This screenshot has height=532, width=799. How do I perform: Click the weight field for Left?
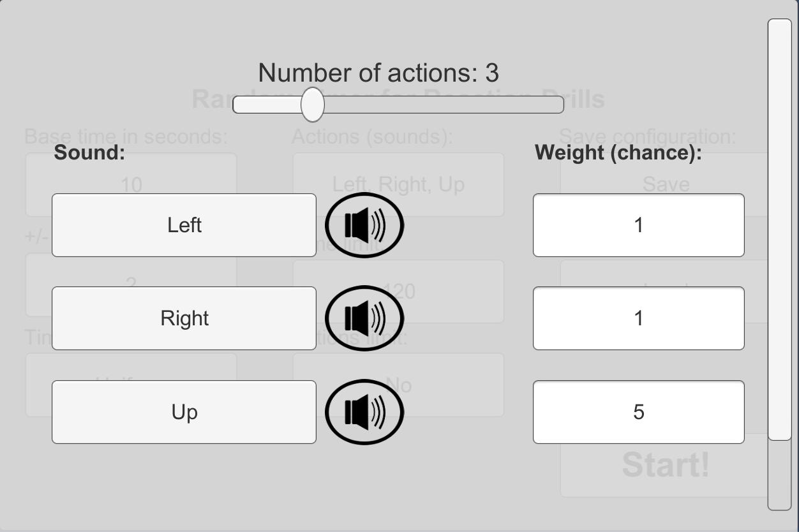638,225
